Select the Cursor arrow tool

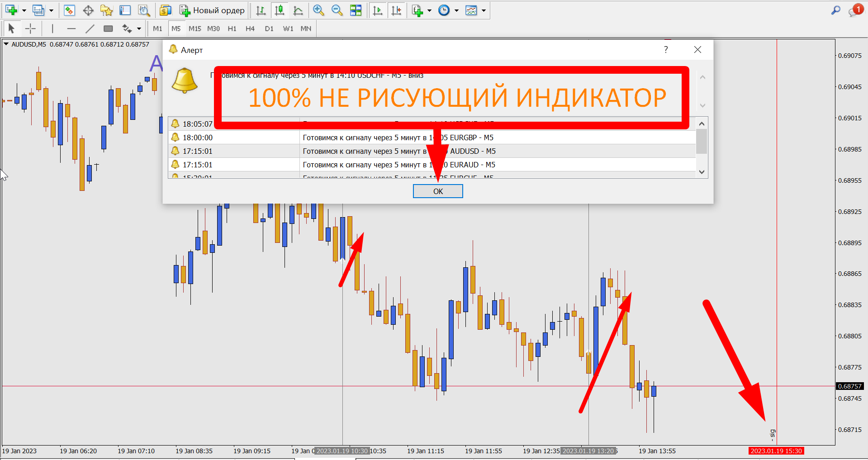point(11,28)
